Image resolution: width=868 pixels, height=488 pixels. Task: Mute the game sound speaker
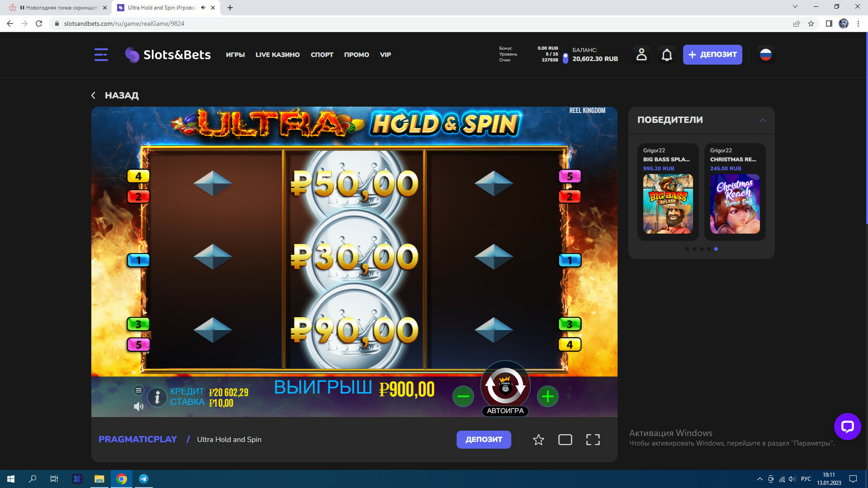138,407
